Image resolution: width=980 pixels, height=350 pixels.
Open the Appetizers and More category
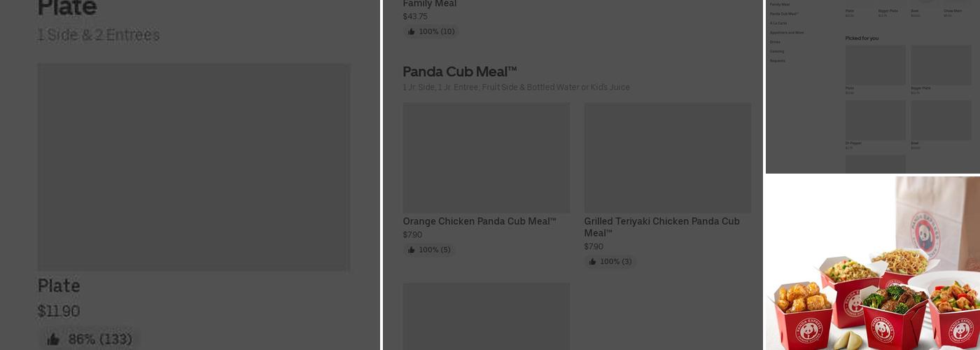(x=787, y=33)
